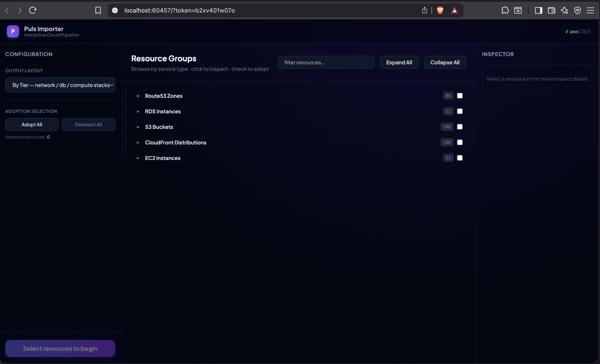Open the Output Layout dropdown
The image size is (600, 364).
pos(60,85)
